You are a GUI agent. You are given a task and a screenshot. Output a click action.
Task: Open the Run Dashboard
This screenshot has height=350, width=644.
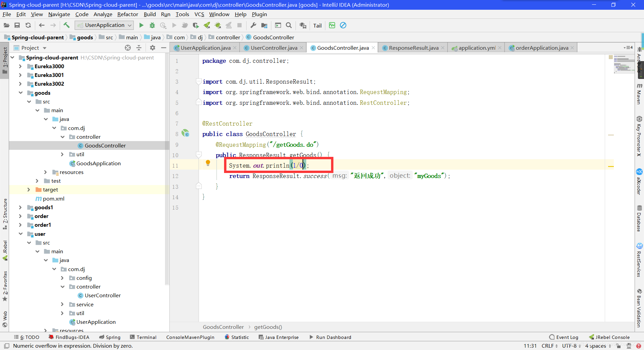(x=330, y=337)
